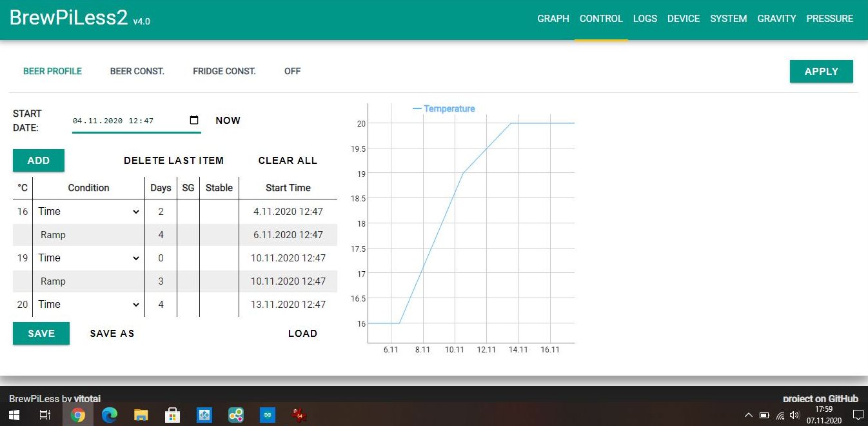Open condition dropdown for the 19°C row
868x426 pixels.
[89, 258]
